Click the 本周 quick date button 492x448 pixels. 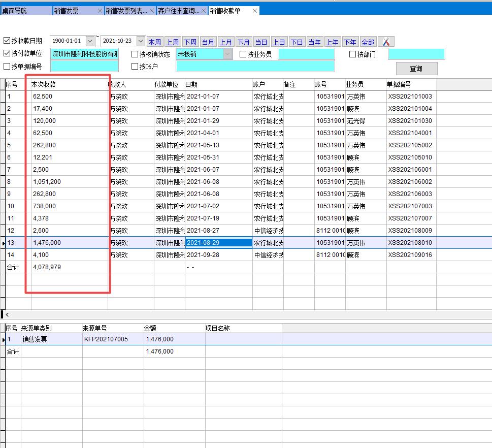[x=155, y=42]
